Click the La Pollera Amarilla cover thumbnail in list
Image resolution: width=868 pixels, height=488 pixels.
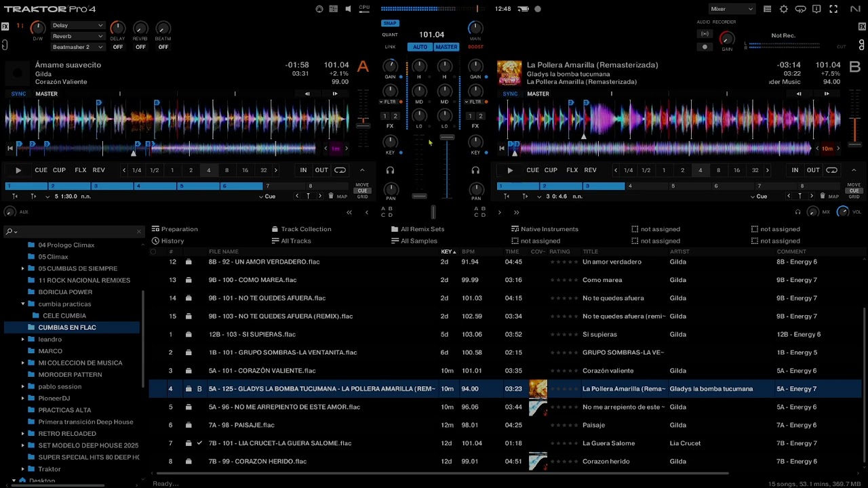(x=538, y=389)
